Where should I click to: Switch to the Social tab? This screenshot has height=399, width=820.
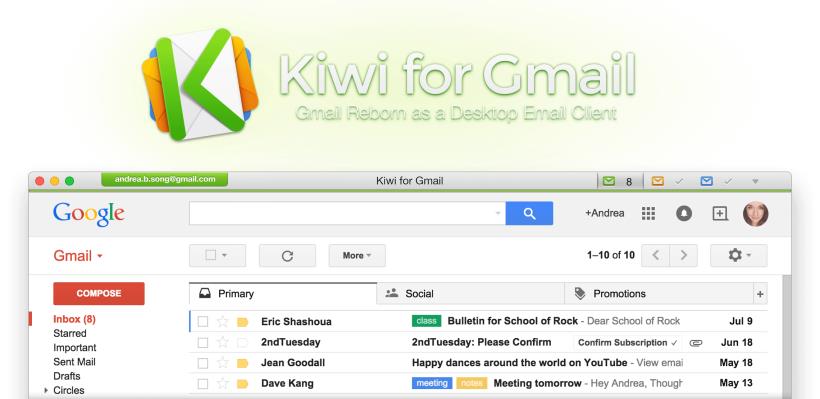tap(471, 293)
